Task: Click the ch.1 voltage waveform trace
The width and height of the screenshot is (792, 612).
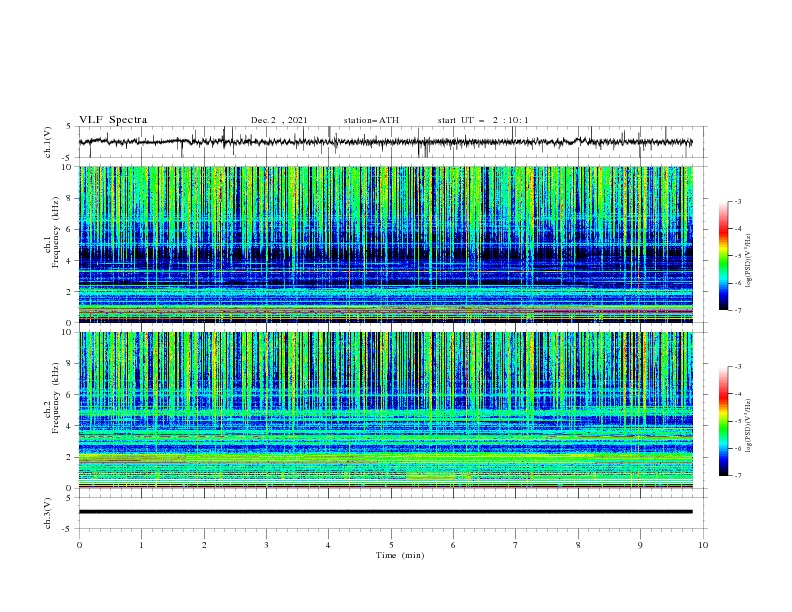Action: tap(386, 142)
